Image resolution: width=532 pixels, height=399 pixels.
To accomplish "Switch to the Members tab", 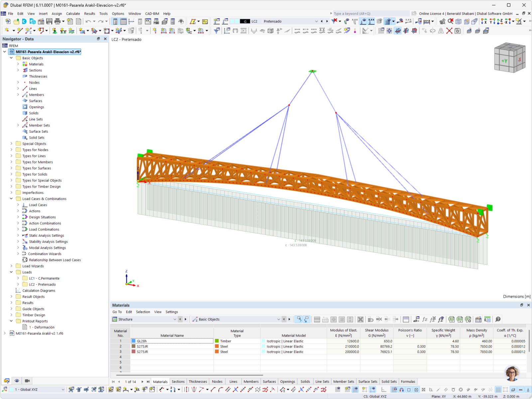I will click(251, 382).
